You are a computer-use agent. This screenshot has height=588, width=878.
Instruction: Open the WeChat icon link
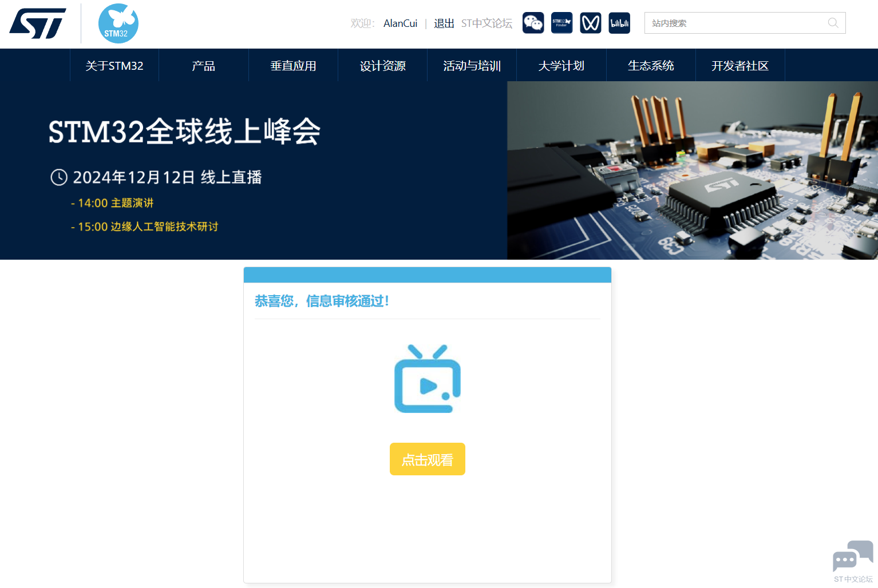click(x=533, y=23)
